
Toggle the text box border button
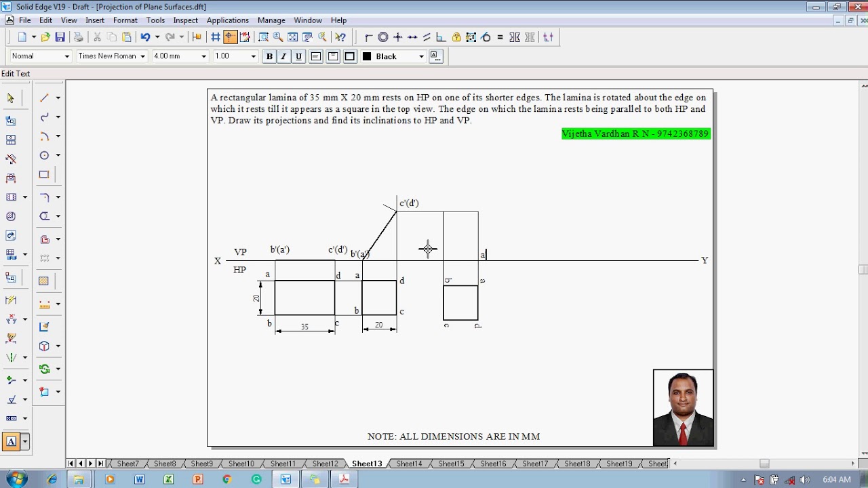[350, 56]
